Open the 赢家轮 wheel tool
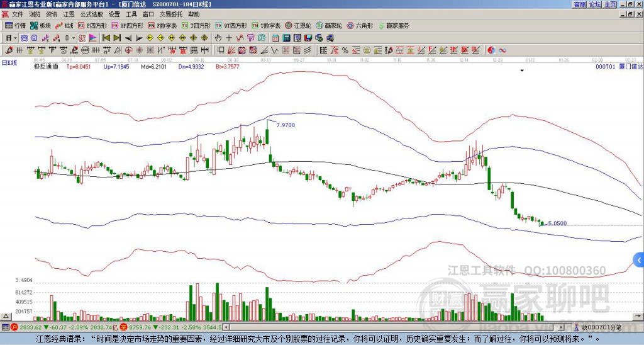Image resolution: width=644 pixels, height=345 pixels. coord(329,25)
